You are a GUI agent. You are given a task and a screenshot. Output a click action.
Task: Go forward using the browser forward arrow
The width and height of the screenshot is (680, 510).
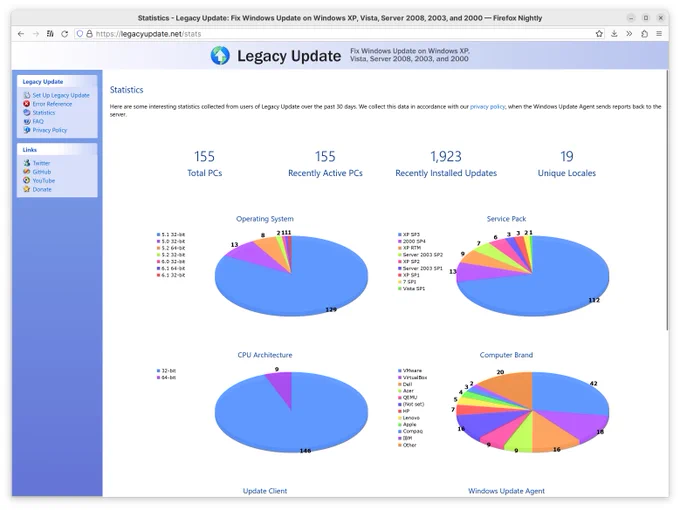(36, 33)
